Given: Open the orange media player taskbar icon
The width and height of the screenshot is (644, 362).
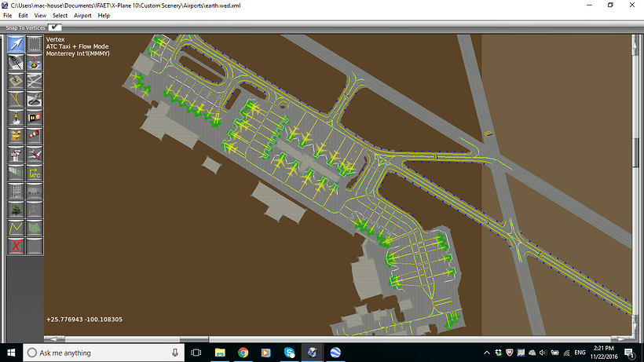Looking at the screenshot, I should coord(266,353).
